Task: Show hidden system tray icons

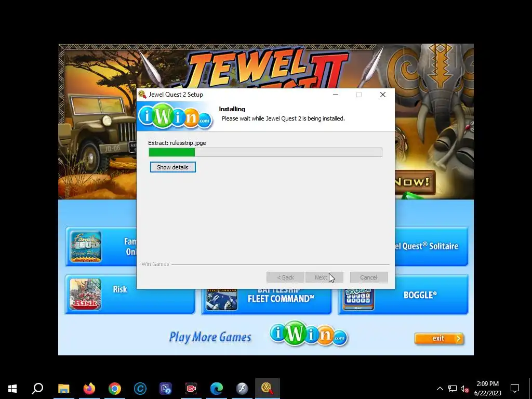Action: [x=440, y=389]
